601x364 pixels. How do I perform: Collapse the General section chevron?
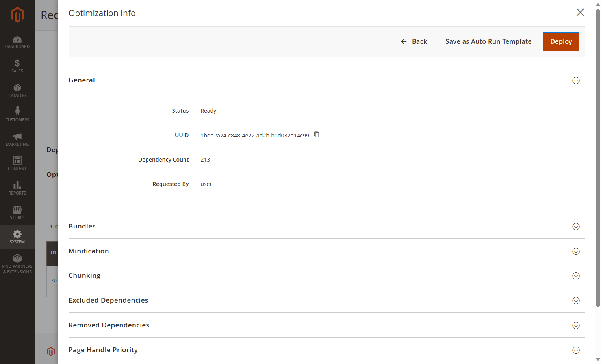click(x=576, y=80)
